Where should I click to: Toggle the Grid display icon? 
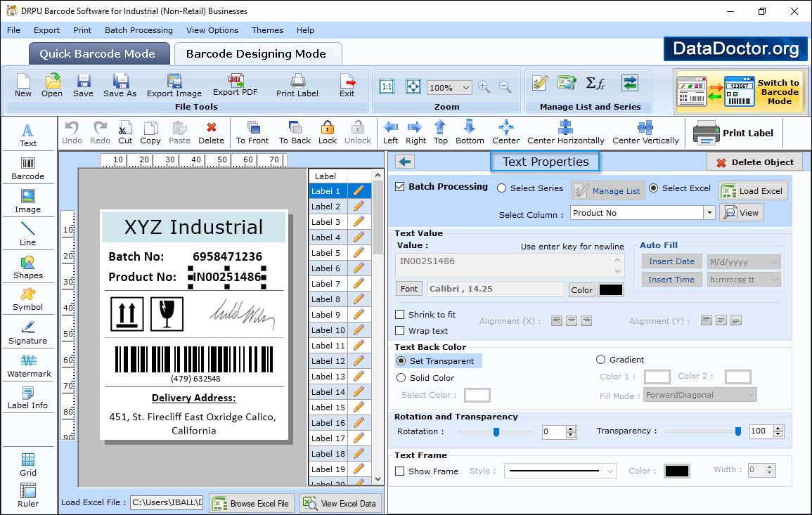pos(28,464)
